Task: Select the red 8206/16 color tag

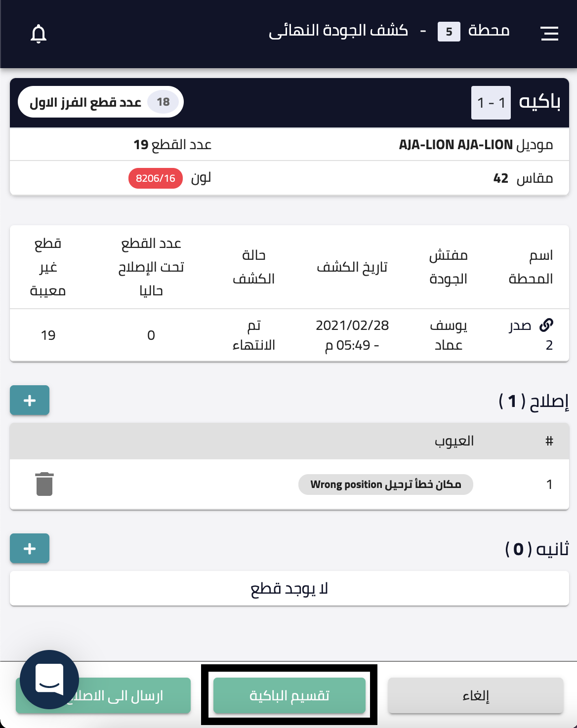Action: [156, 178]
